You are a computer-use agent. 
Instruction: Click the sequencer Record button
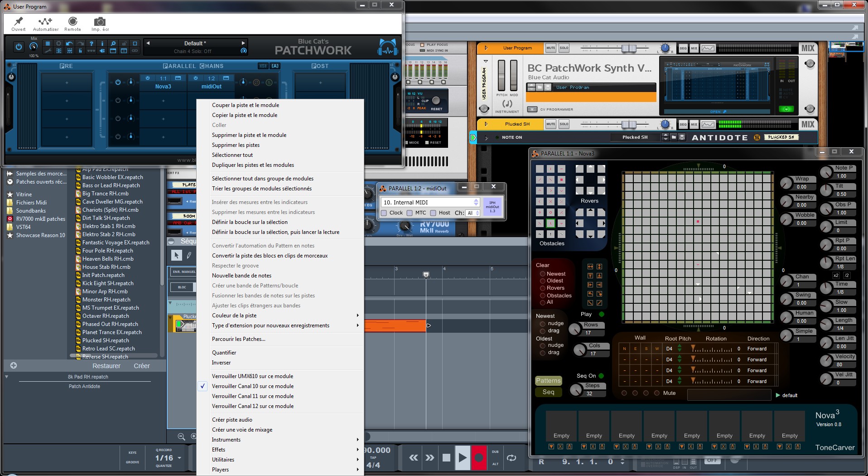coord(478,457)
